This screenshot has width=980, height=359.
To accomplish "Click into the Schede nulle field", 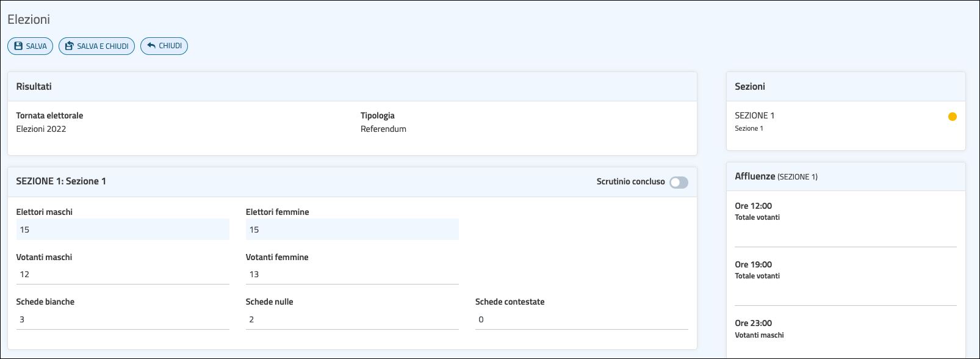I will point(352,320).
